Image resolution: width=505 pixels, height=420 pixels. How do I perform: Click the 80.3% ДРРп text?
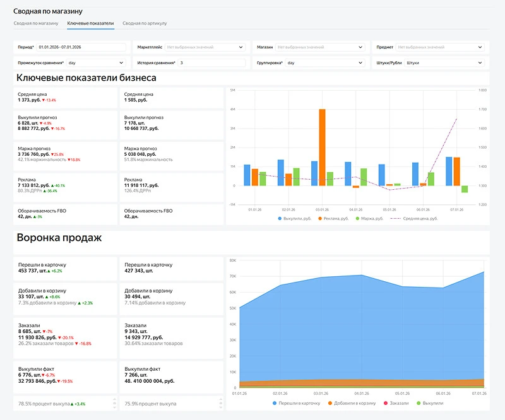coord(30,191)
